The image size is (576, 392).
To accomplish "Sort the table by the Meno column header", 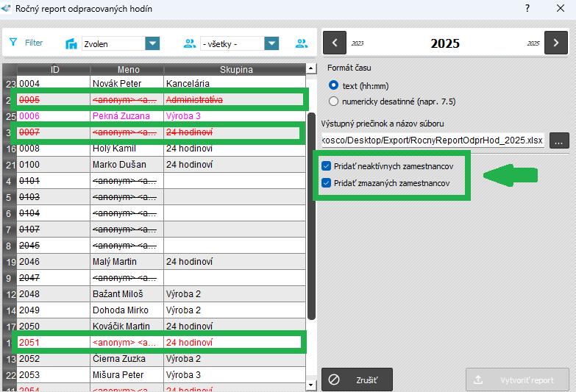I will point(127,70).
